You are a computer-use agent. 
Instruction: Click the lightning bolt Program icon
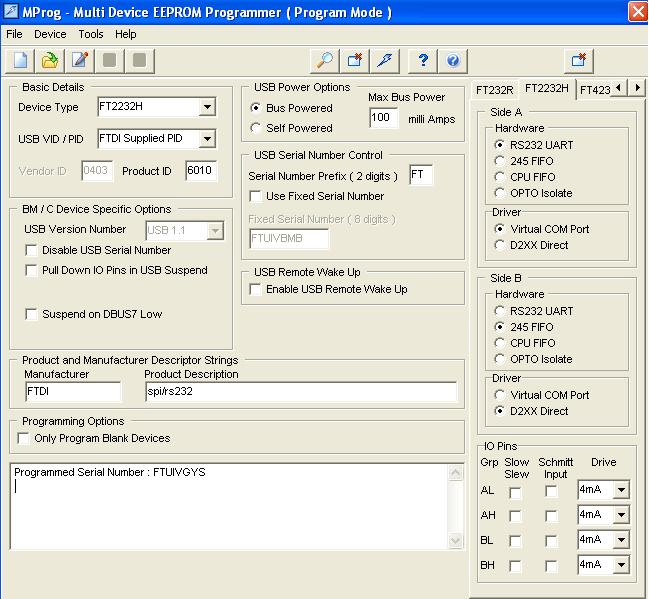tap(385, 60)
